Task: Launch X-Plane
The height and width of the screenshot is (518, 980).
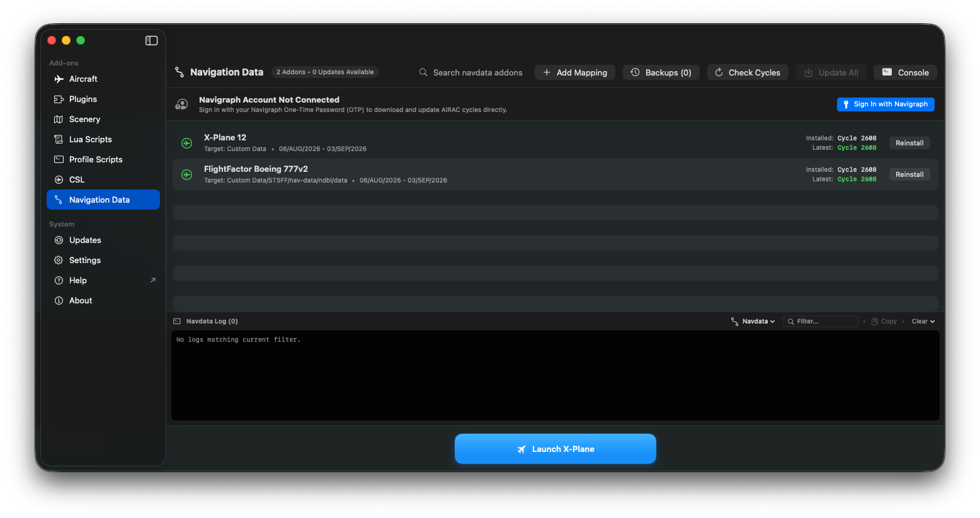Action: (x=556, y=449)
